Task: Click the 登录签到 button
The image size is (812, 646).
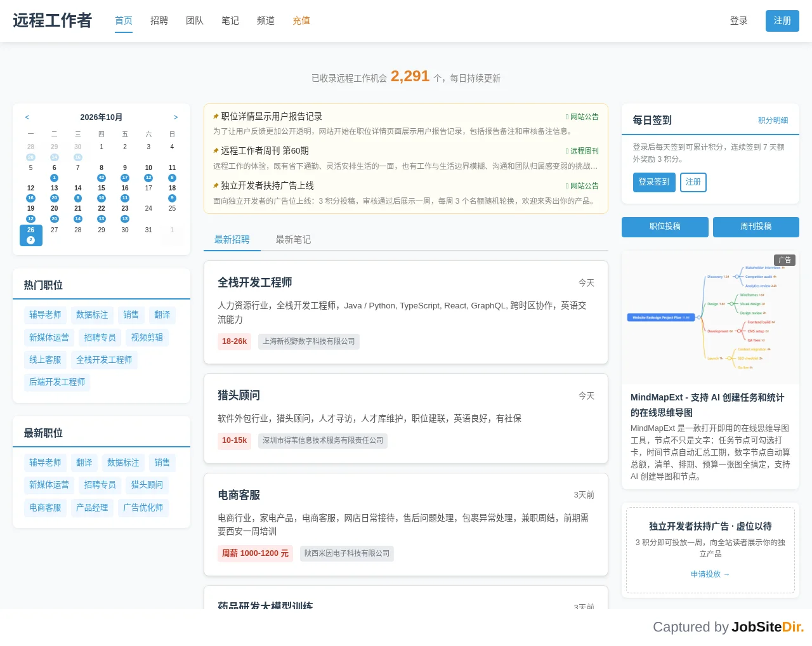Action: [654, 182]
